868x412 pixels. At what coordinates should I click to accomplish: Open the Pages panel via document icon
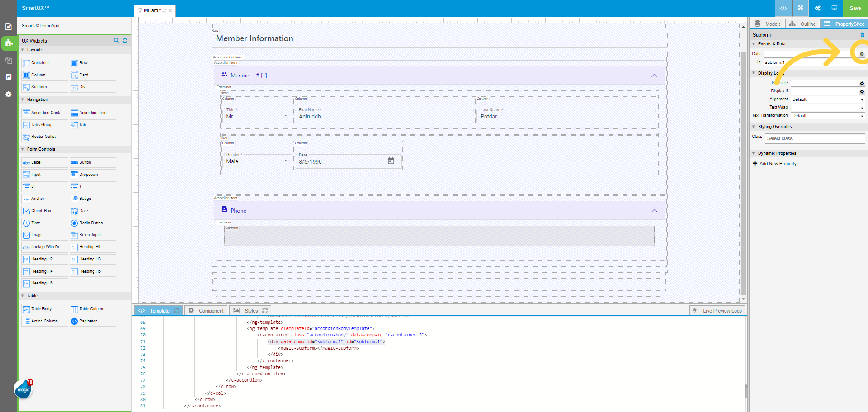pos(8,27)
